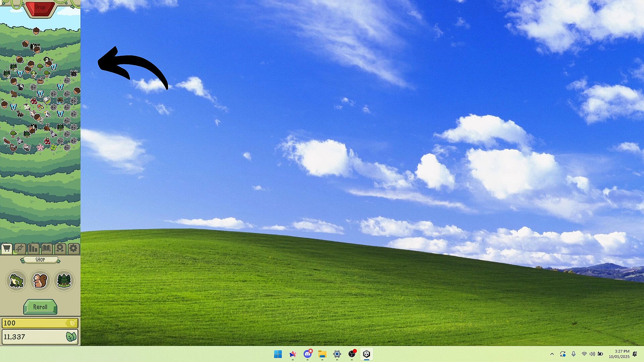Buy the squirrel from the shop
The image size is (644, 362).
[40, 281]
